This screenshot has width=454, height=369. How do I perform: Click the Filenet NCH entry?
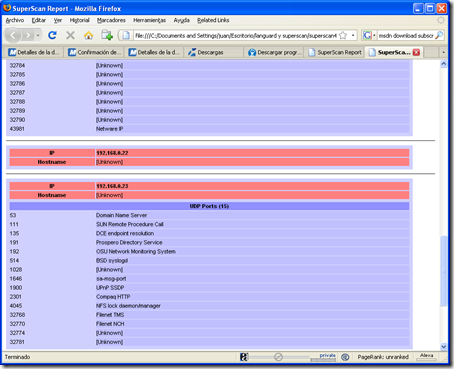pyautogui.click(x=110, y=324)
